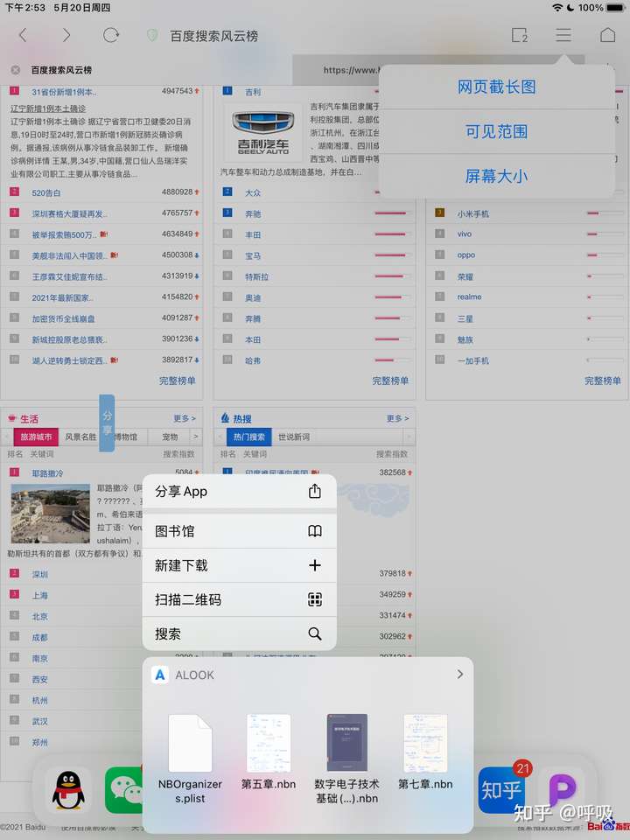630x840 pixels.
Task: Open 31省份新增1例本 headline
Action: pyautogui.click(x=64, y=92)
